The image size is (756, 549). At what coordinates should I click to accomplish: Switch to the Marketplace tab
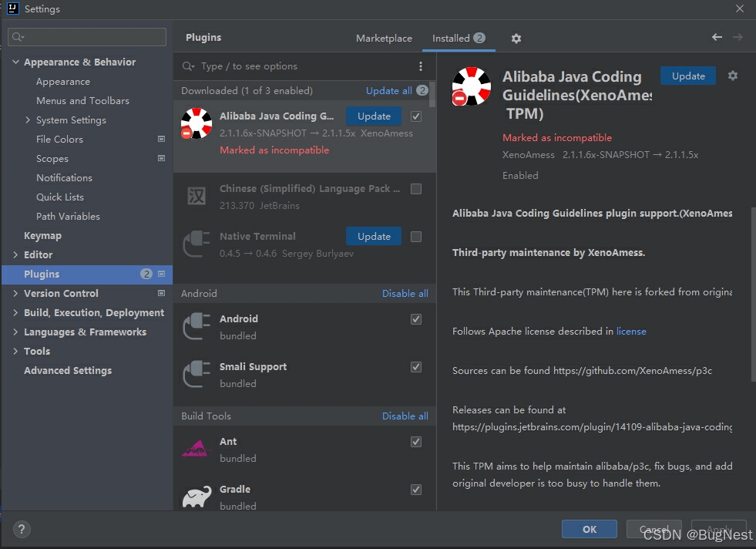click(384, 38)
